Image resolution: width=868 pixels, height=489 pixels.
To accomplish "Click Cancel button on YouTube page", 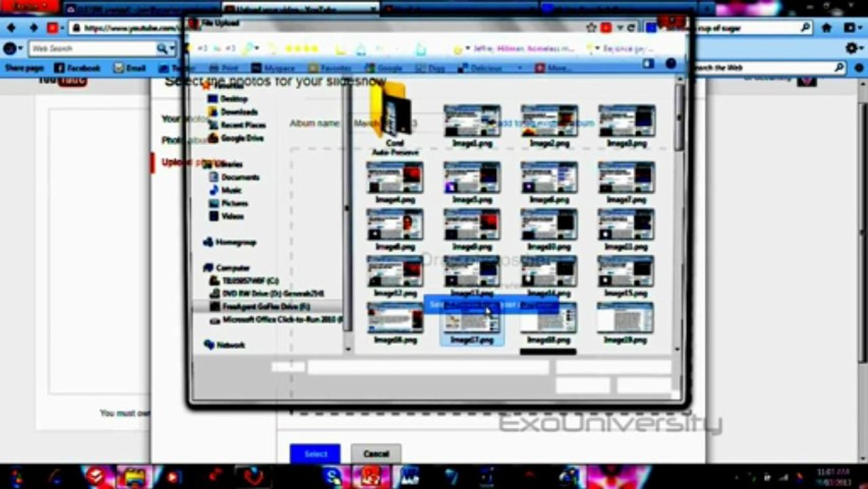I will 376,454.
